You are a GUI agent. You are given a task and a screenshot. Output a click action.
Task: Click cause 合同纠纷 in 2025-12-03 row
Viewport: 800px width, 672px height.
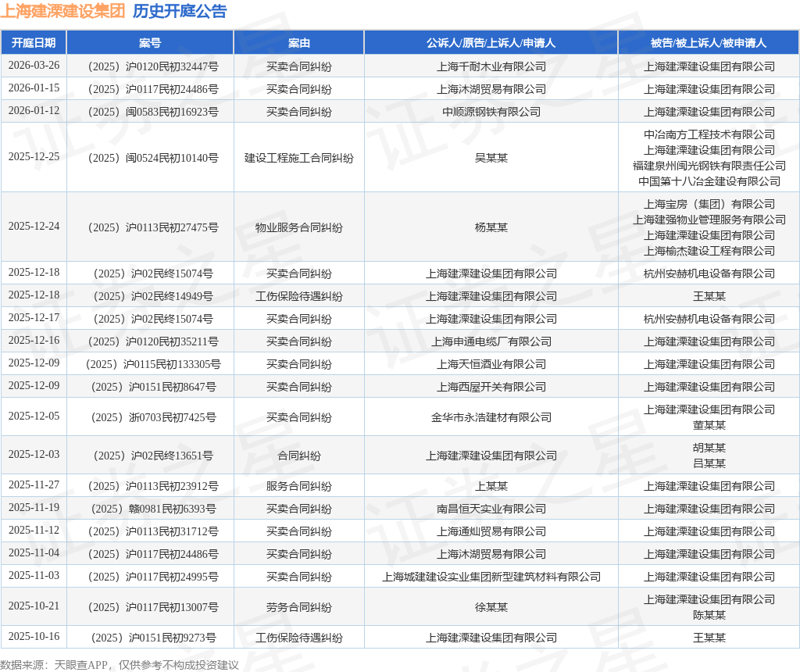point(299,456)
